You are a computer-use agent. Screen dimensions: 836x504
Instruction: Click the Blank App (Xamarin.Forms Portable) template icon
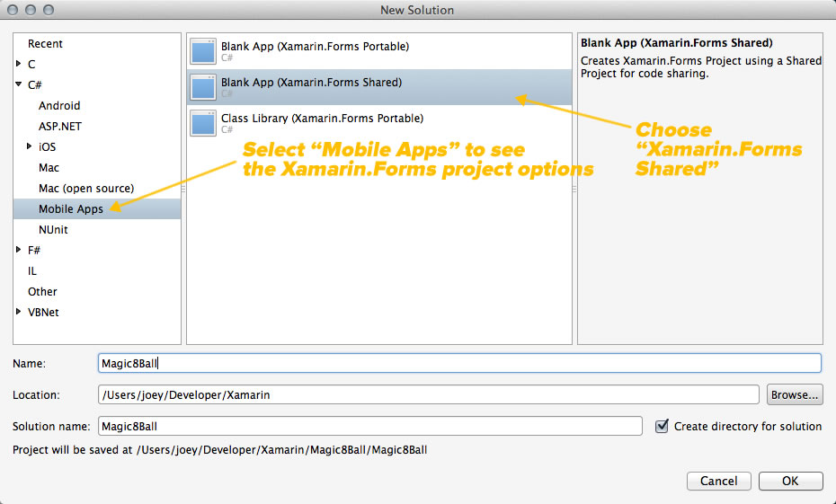pyautogui.click(x=203, y=51)
